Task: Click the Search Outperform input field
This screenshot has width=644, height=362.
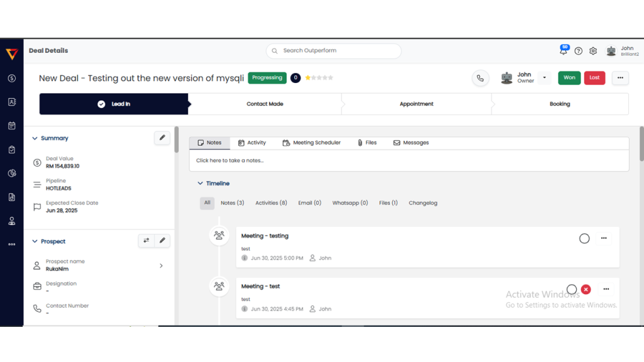Action: (x=333, y=51)
